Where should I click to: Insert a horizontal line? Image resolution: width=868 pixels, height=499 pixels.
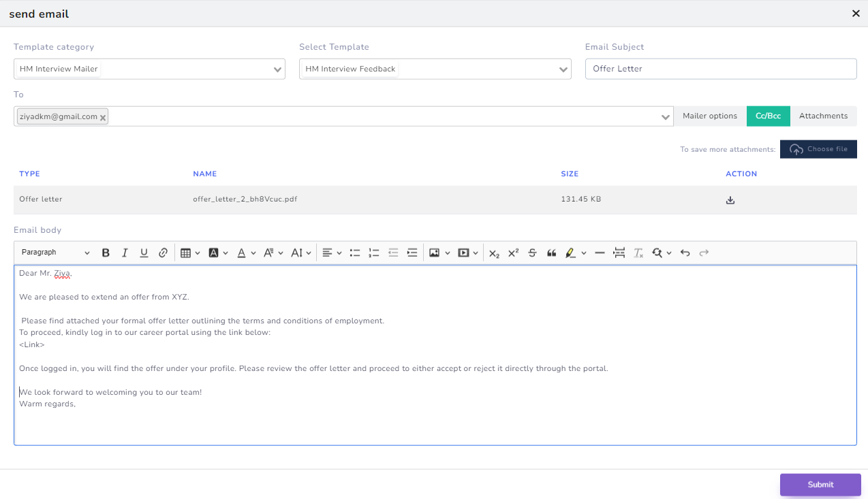pos(600,253)
